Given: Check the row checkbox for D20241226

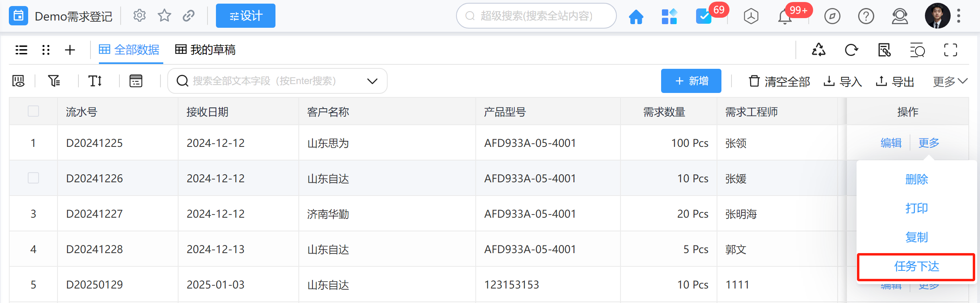Looking at the screenshot, I should [33, 178].
